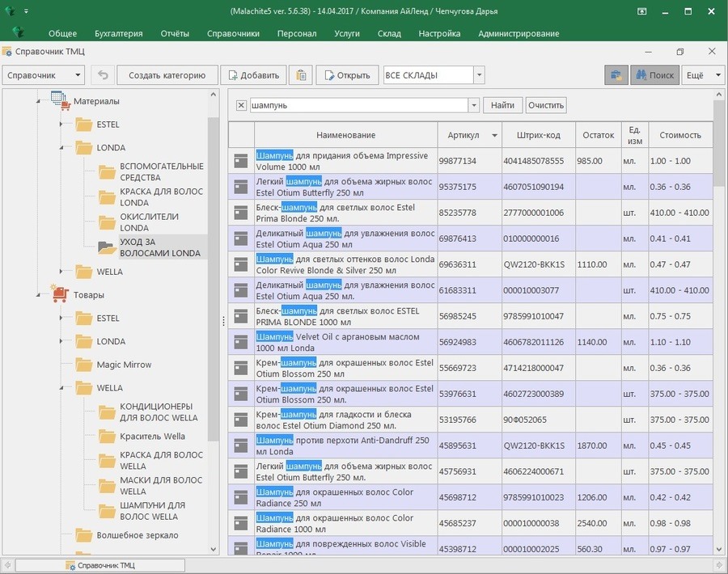
Task: Expand the ESTEL folder under Товары
Action: [x=61, y=318]
